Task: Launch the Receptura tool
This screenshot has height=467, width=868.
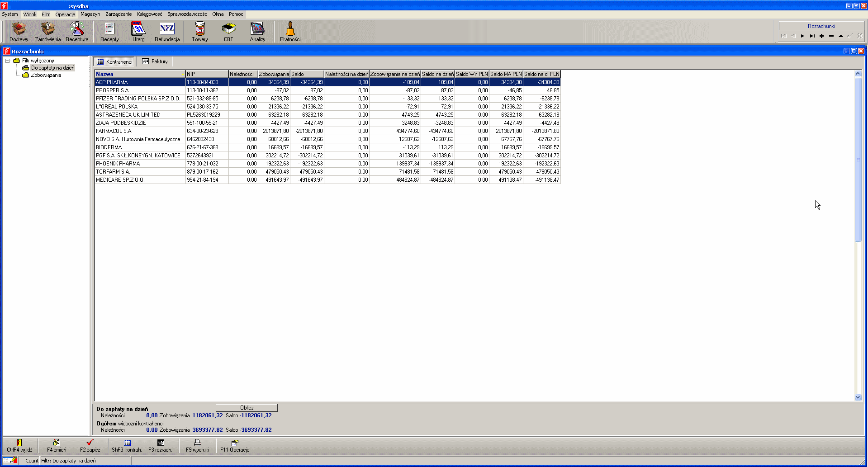Action: 77,32
